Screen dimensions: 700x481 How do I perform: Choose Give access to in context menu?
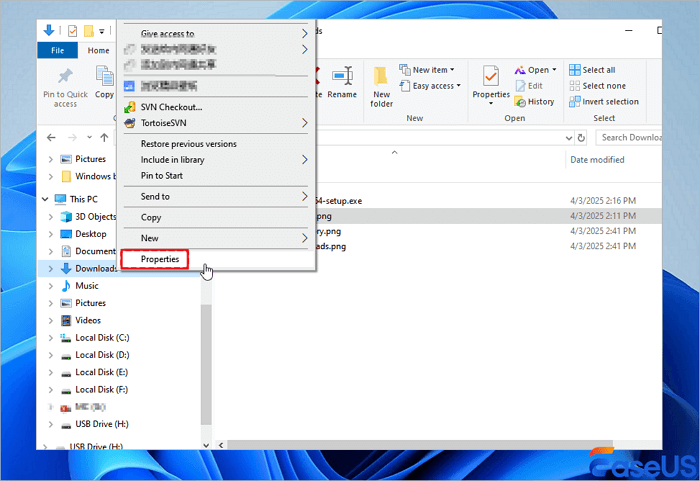(216, 33)
